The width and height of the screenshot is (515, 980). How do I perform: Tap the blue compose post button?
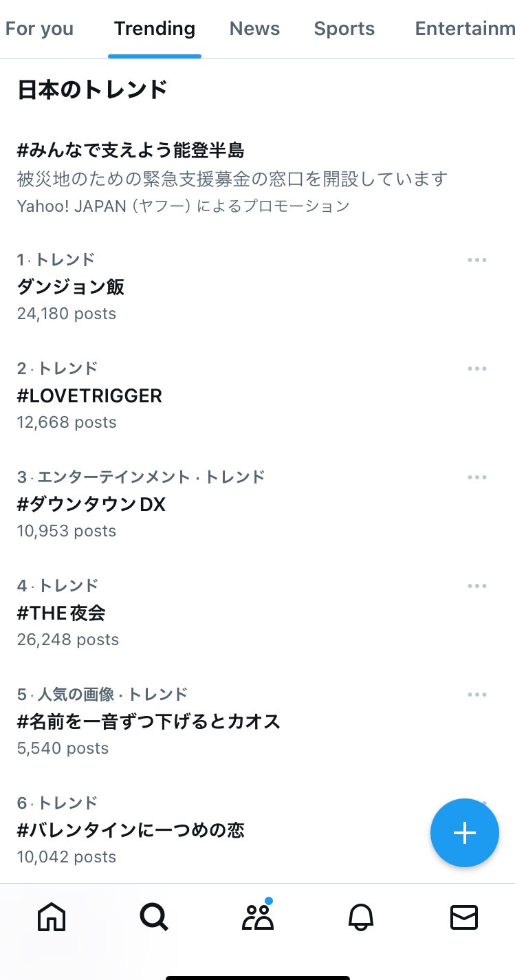[x=464, y=833]
